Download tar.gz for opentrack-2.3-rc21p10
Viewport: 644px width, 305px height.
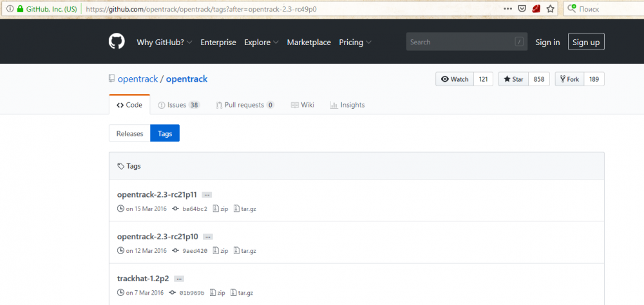(245, 250)
